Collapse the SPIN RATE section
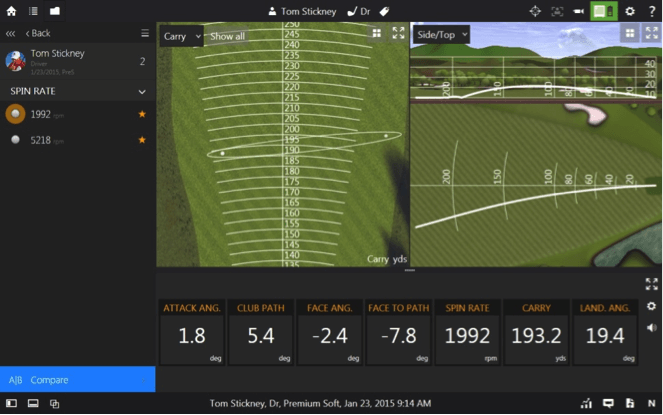The image size is (663, 415). (x=142, y=91)
